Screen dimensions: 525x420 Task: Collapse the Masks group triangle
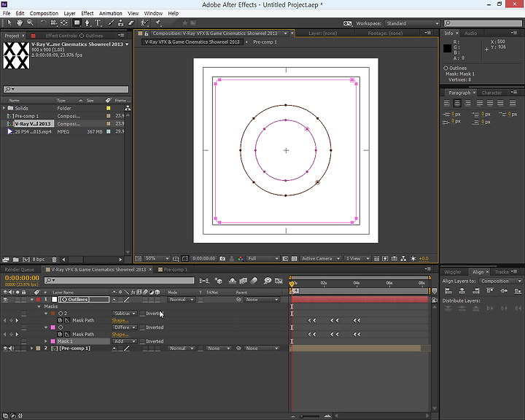pyautogui.click(x=39, y=306)
